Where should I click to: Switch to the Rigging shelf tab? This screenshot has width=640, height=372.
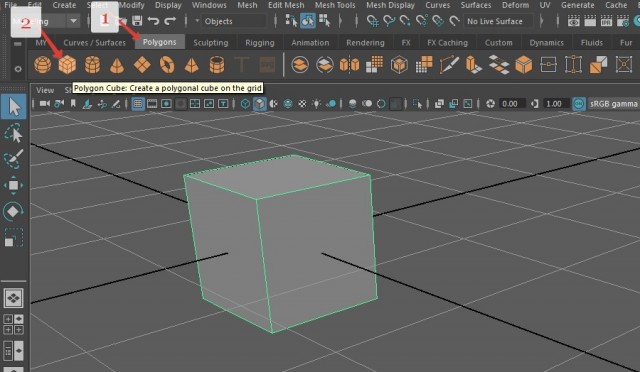[260, 42]
